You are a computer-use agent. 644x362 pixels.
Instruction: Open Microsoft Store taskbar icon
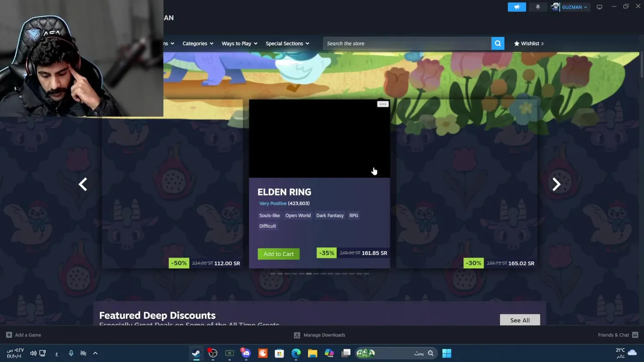(279, 353)
